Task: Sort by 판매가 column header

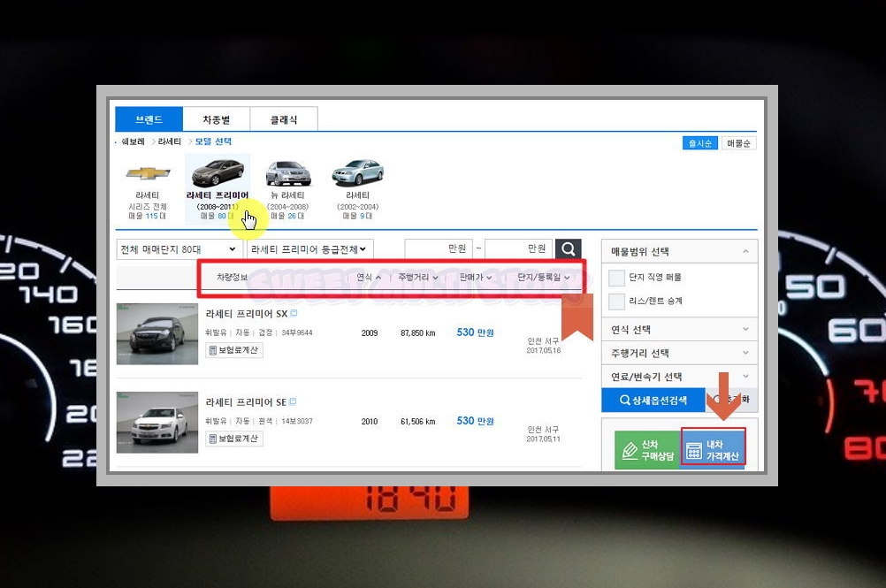Action: (475, 278)
